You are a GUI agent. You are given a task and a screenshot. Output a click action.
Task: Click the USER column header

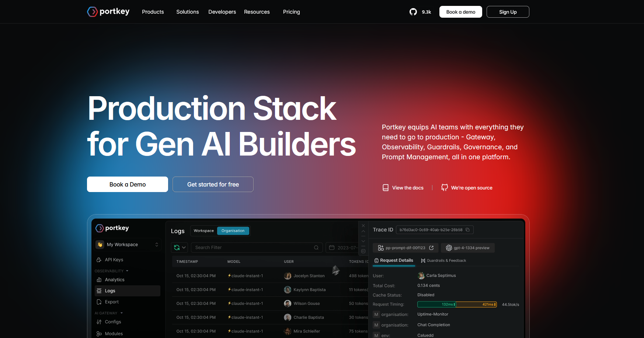pyautogui.click(x=289, y=262)
